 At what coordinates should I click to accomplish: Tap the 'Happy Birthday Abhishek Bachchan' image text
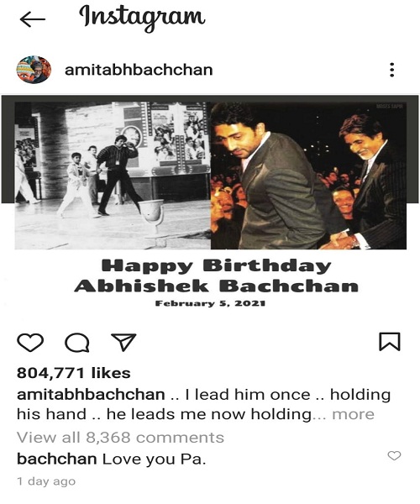216,276
